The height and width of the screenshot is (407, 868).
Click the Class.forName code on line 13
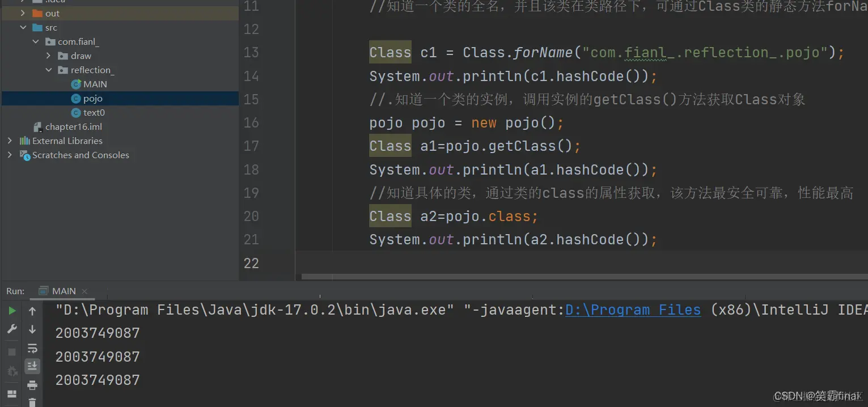coord(607,53)
